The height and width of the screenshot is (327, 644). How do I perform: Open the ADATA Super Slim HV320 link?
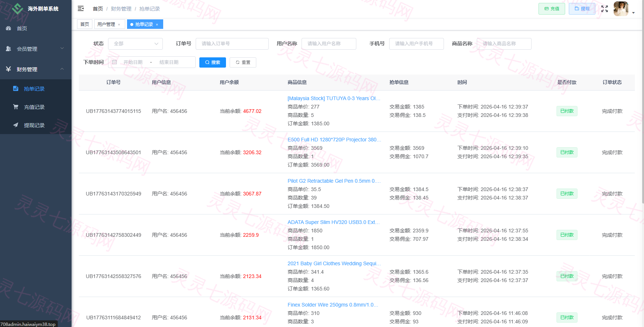(334, 222)
